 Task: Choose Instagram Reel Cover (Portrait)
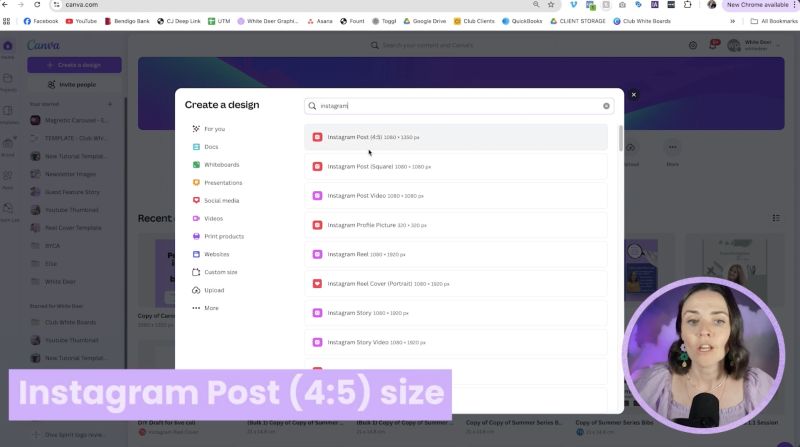[x=456, y=284]
